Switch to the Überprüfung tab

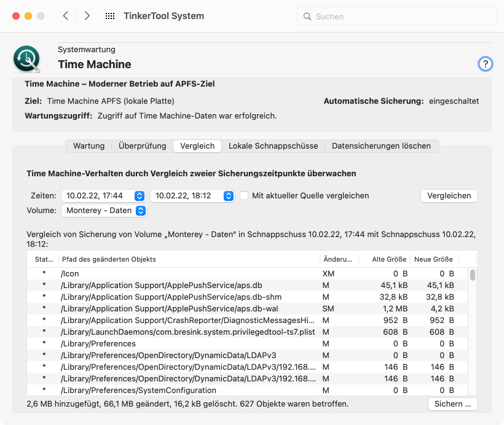pos(143,146)
